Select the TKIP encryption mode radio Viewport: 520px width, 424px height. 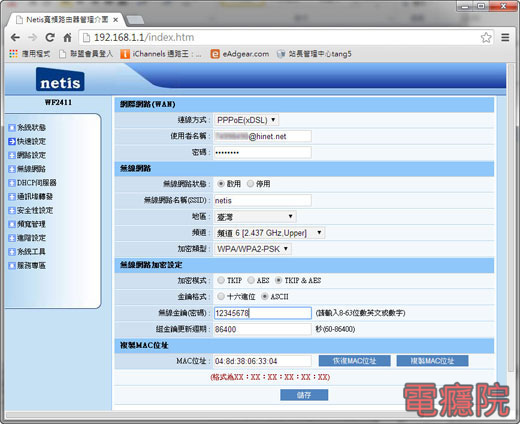pyautogui.click(x=221, y=280)
